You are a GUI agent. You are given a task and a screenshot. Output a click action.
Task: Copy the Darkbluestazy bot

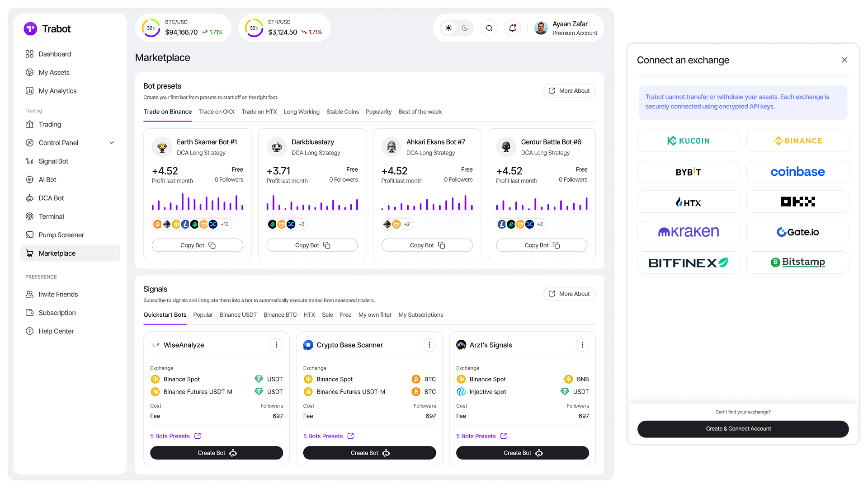[x=312, y=245]
